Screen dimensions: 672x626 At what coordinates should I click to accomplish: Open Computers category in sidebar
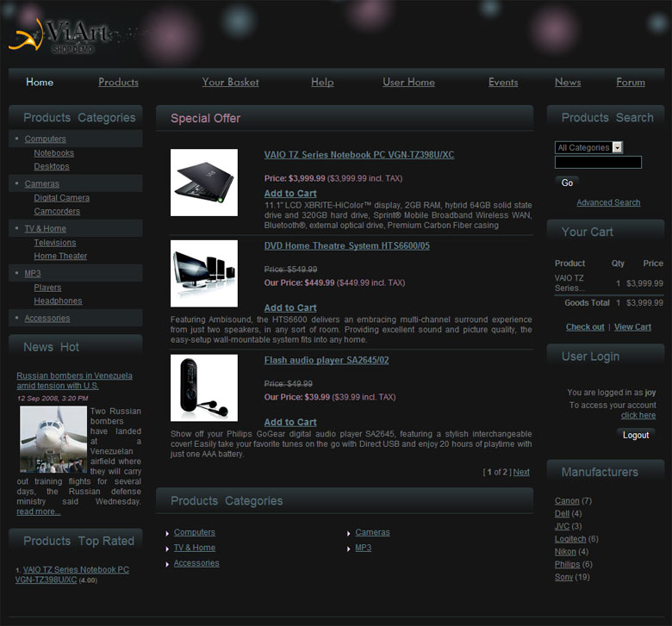click(46, 139)
